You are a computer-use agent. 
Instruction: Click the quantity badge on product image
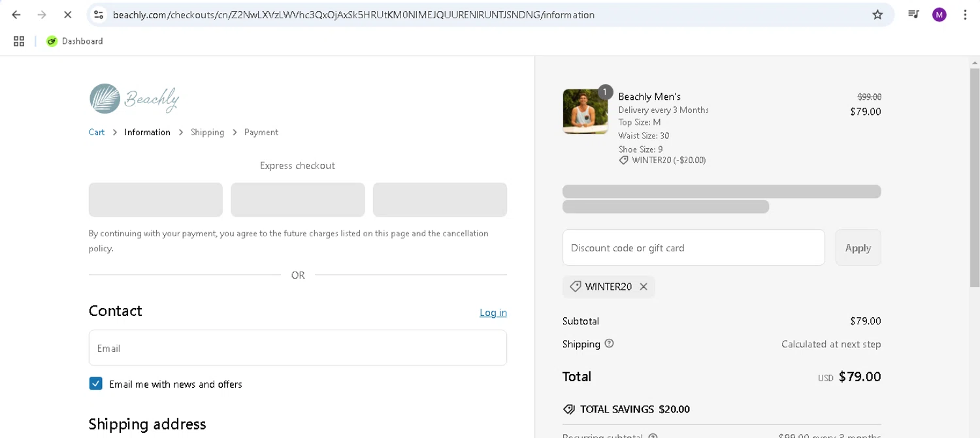coord(605,92)
